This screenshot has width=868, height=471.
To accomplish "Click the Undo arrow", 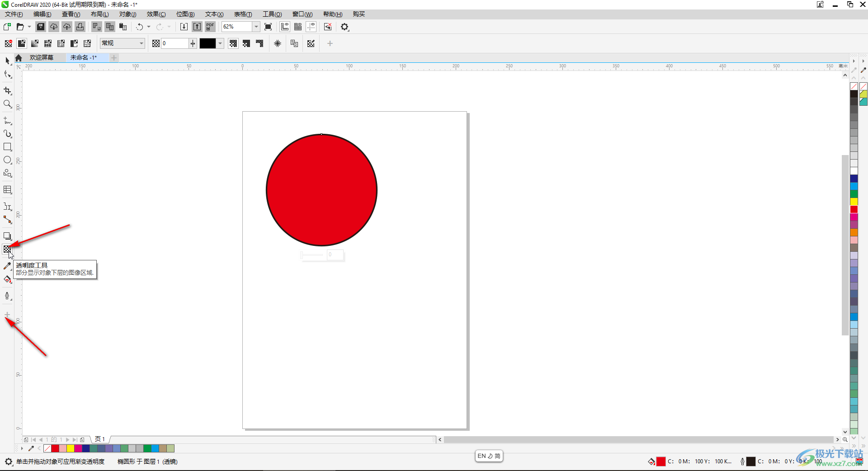I will point(139,27).
